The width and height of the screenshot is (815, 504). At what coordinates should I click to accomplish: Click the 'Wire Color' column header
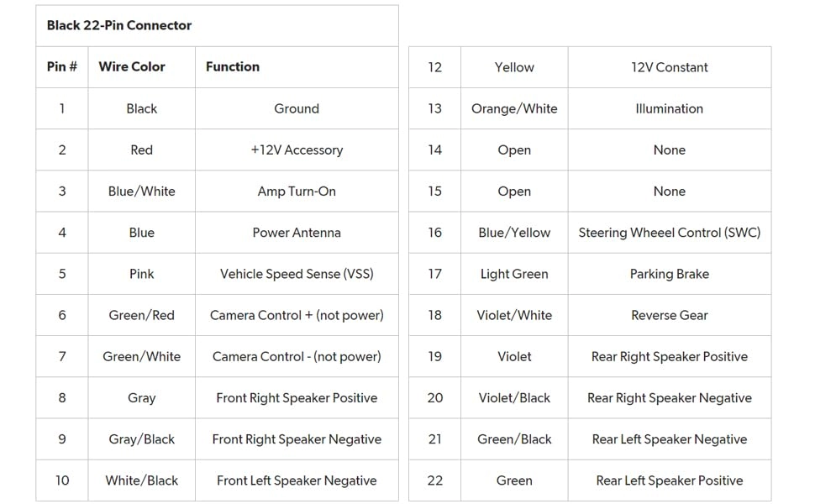[x=132, y=66]
